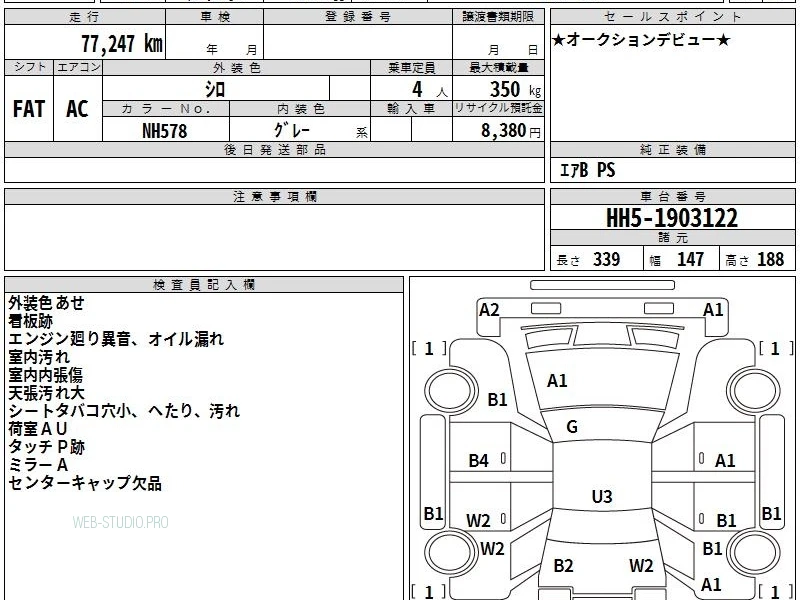This screenshot has height=600, width=800.
Task: Click the 後日発送部品 section header
Action: point(274,150)
